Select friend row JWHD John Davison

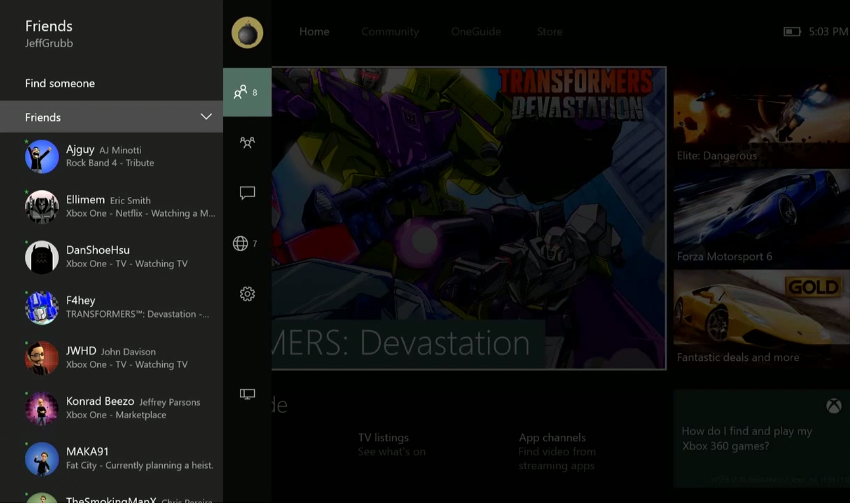pos(111,358)
